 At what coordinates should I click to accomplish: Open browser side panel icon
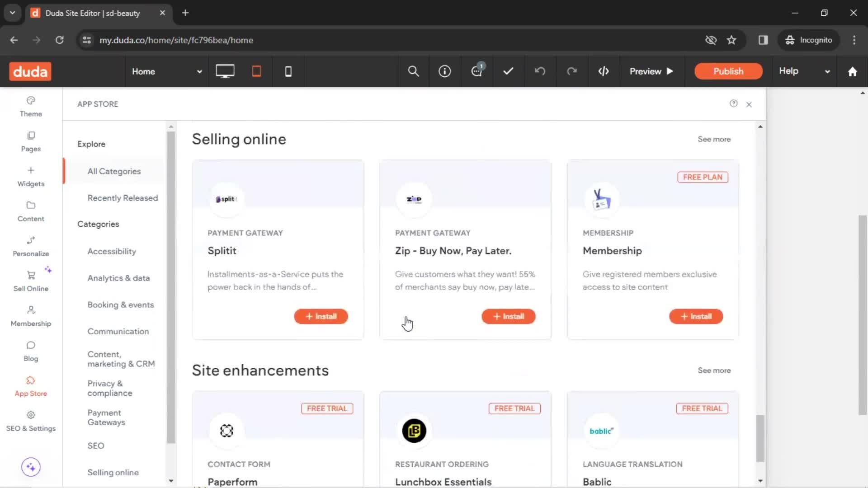click(763, 40)
